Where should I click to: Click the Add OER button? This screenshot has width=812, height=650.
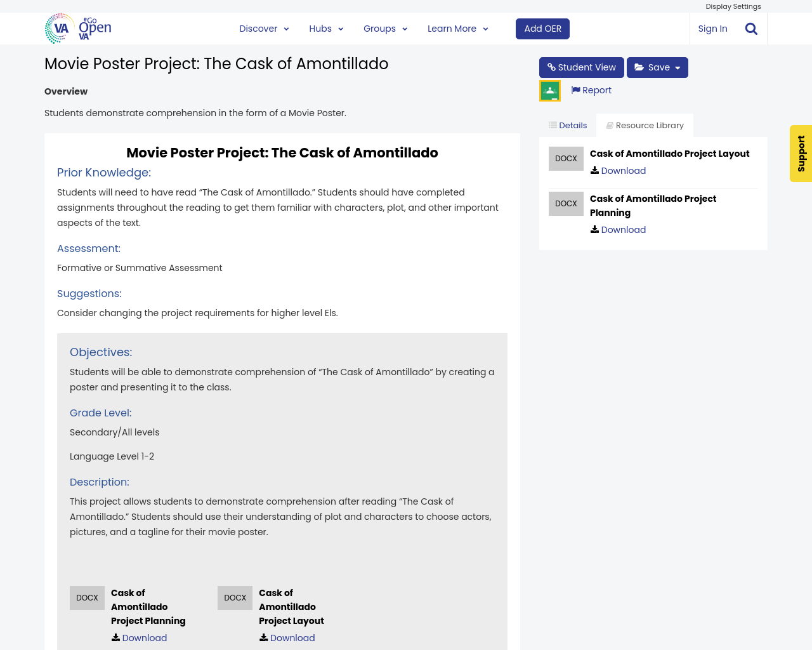tap(542, 28)
